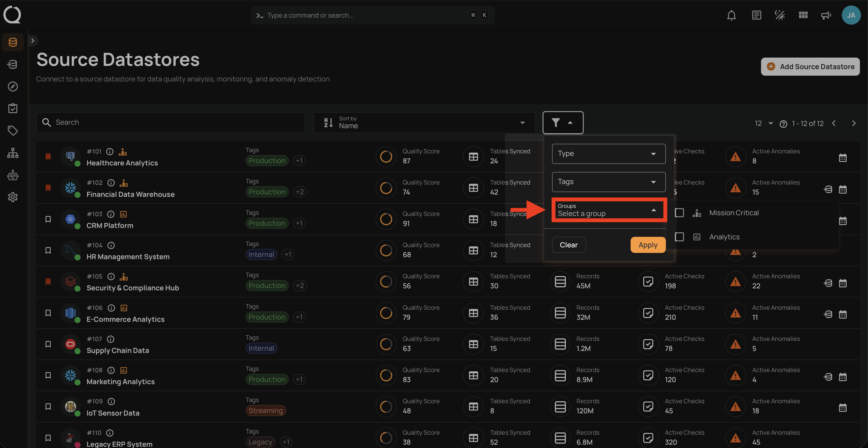Check the Mission Critical group checkbox
Image resolution: width=868 pixels, height=448 pixels.
point(679,213)
